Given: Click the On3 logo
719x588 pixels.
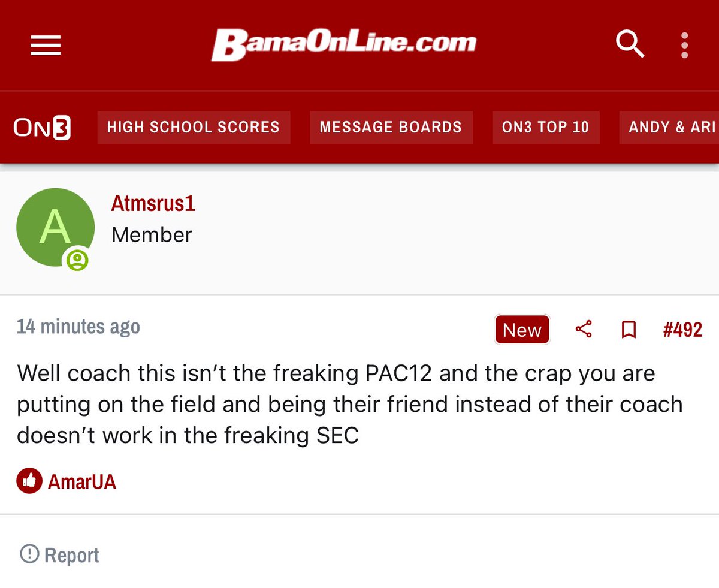Looking at the screenshot, I should pyautogui.click(x=42, y=127).
